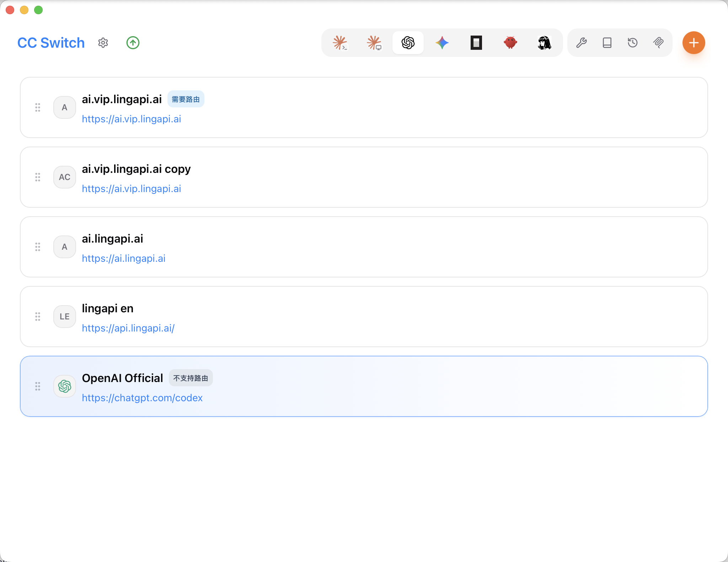The height and width of the screenshot is (562, 728).
Task: Click the LE avatar on lingapi en
Action: pos(65,317)
